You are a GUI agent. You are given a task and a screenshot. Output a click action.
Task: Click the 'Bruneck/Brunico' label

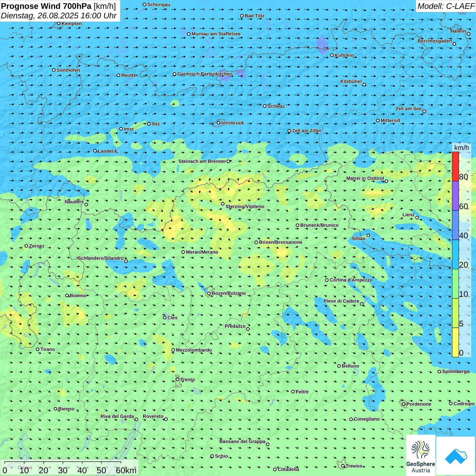(319, 225)
